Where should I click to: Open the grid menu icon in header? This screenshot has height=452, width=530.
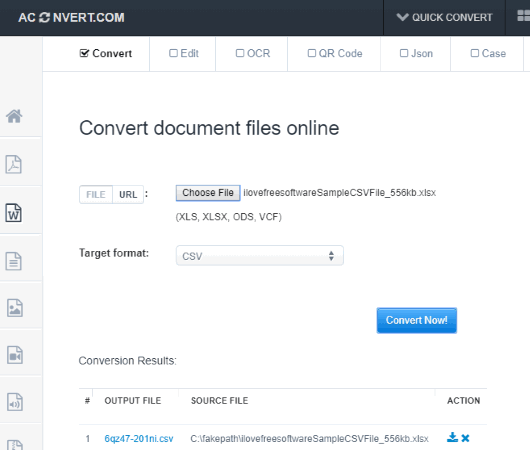(x=523, y=16)
